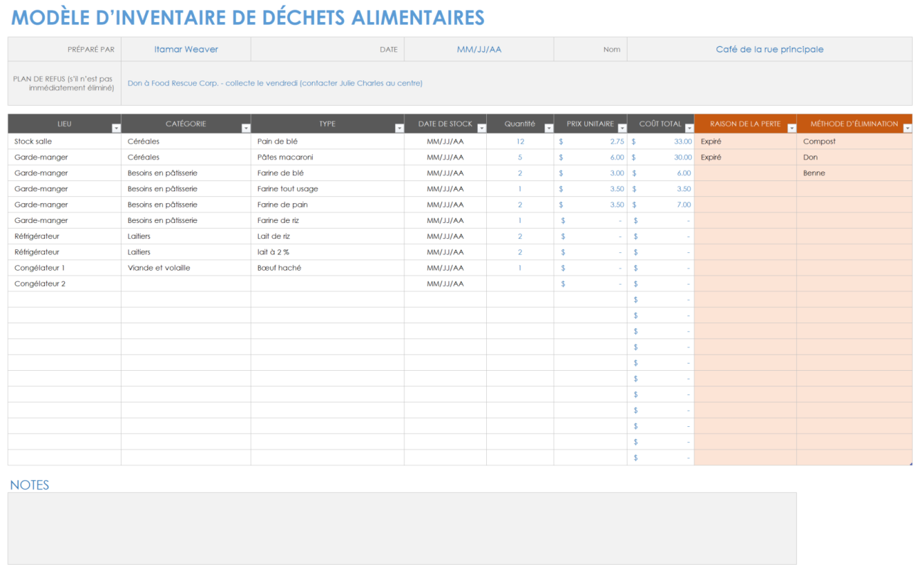Select the Itamar Weaver preparer cell
The height and width of the screenshot is (569, 924).
186,49
